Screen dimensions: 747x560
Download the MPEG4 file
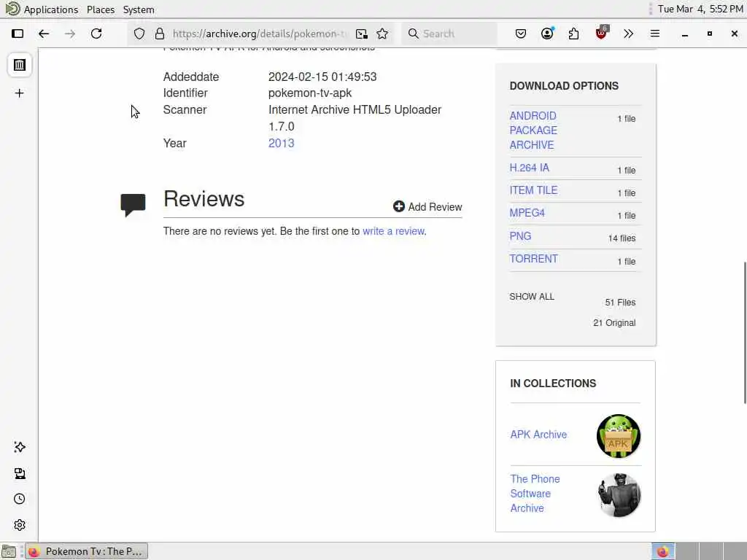coord(527,213)
